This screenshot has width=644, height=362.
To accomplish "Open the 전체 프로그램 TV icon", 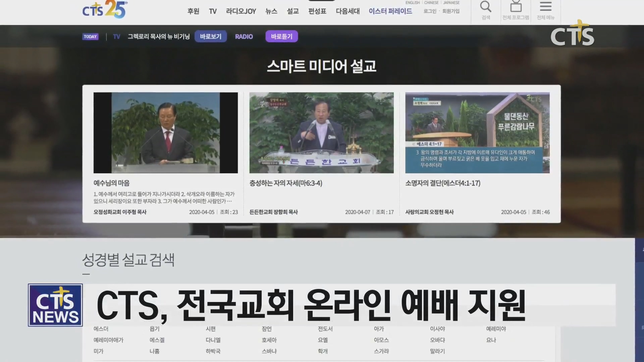I will [x=516, y=6].
